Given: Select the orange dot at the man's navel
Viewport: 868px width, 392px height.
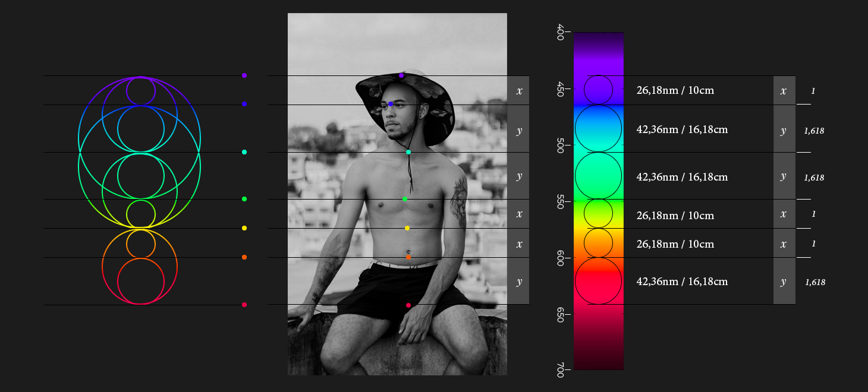Looking at the screenshot, I should tap(408, 257).
